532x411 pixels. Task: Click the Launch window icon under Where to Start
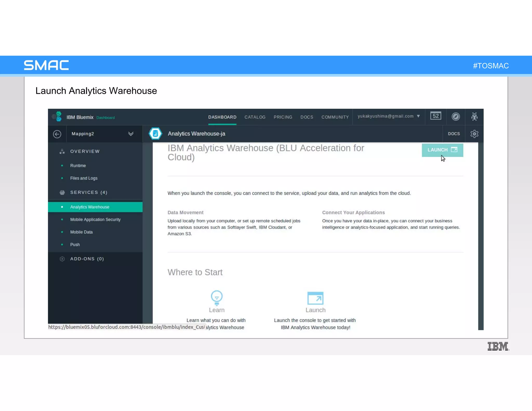click(x=315, y=298)
